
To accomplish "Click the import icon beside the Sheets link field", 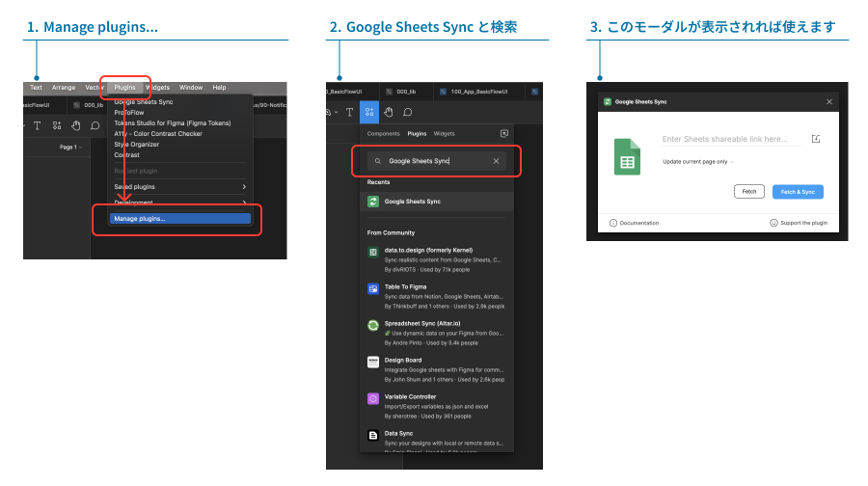I will pyautogui.click(x=815, y=139).
